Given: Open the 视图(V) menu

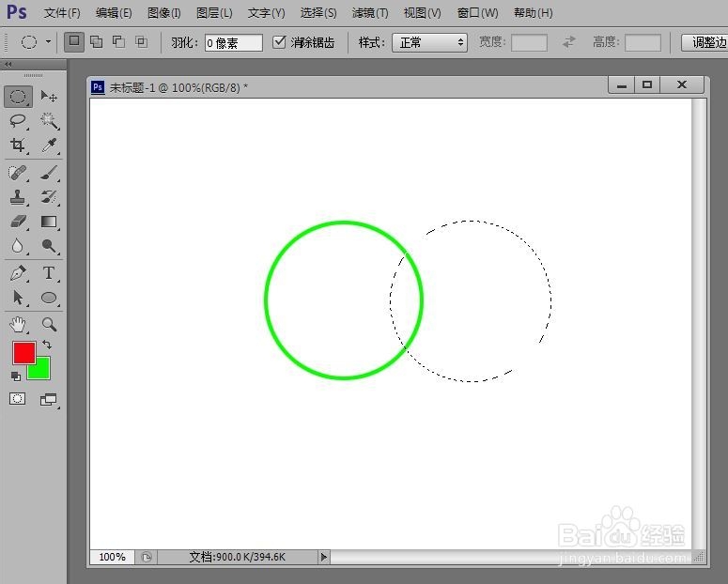Looking at the screenshot, I should [422, 13].
